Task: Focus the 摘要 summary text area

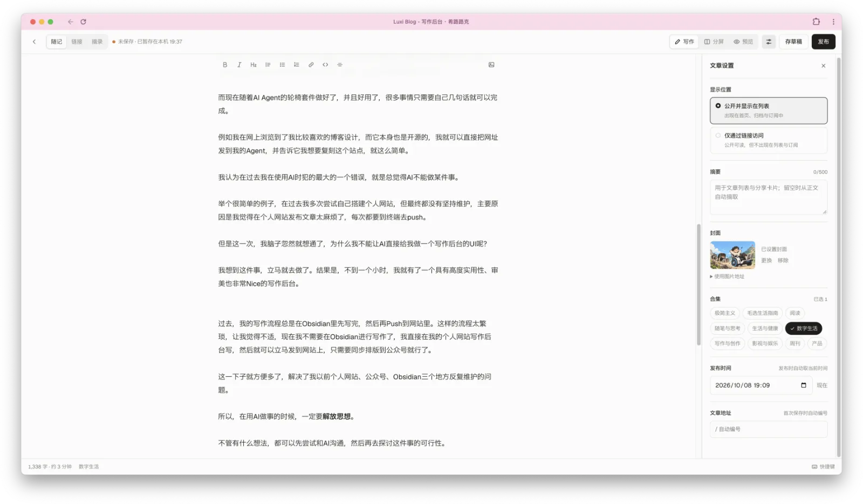Action: (x=768, y=197)
